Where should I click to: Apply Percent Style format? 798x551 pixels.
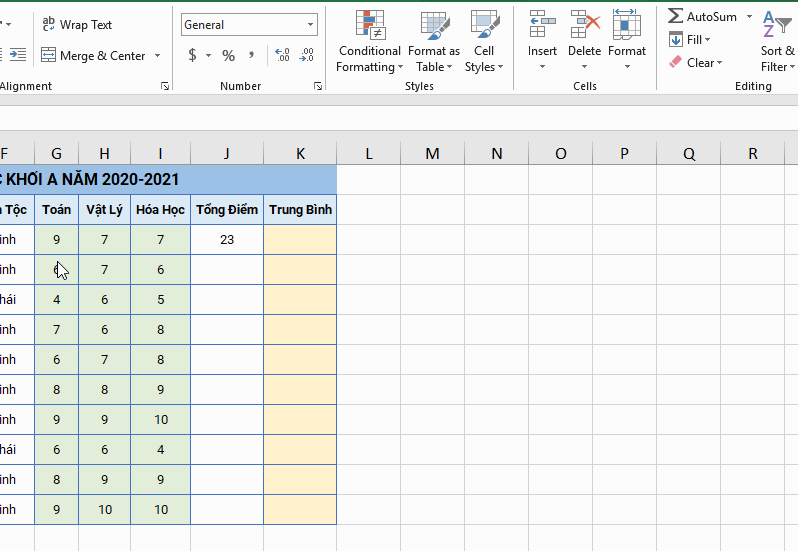[229, 55]
